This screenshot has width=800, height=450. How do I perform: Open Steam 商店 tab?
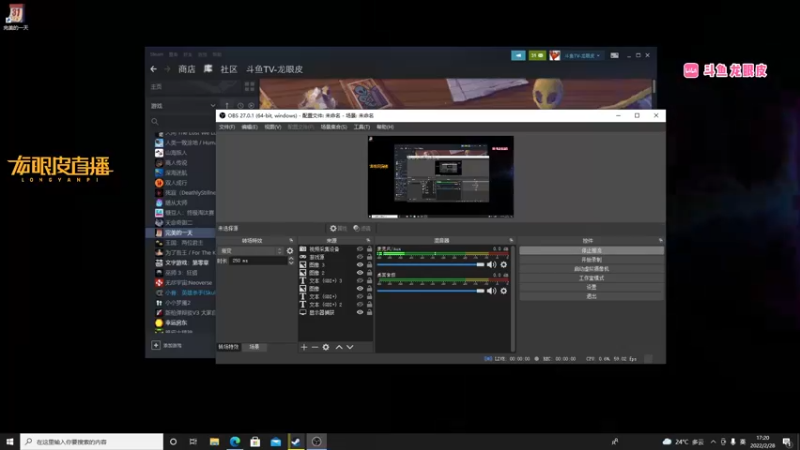(187, 69)
